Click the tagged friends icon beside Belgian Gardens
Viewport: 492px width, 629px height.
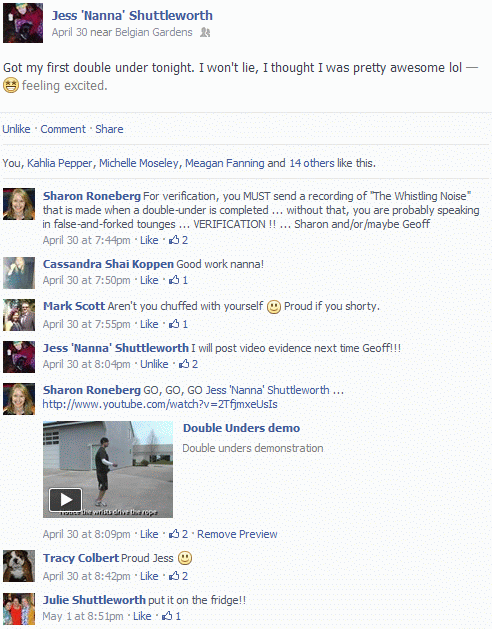(x=205, y=32)
